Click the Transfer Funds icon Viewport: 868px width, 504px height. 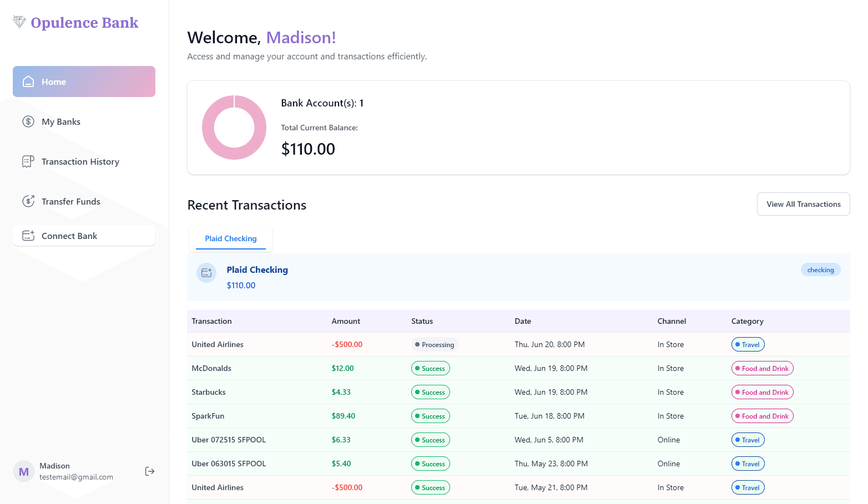[x=28, y=201]
